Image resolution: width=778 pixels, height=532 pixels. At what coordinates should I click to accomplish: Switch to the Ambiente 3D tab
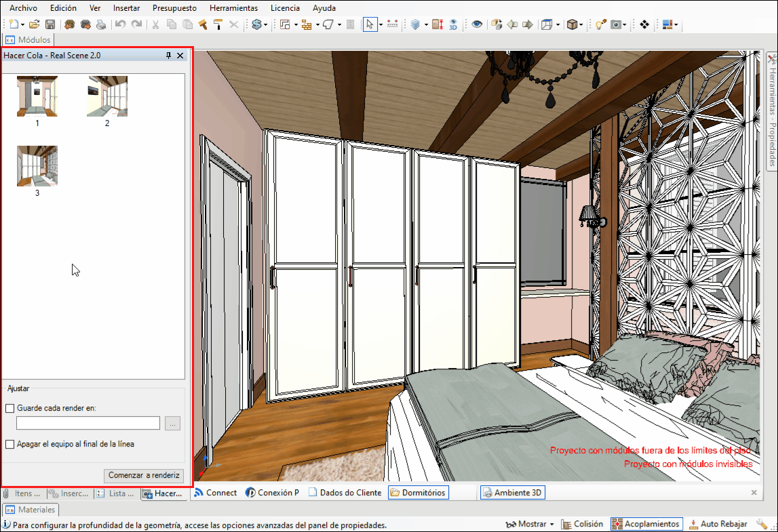(512, 493)
